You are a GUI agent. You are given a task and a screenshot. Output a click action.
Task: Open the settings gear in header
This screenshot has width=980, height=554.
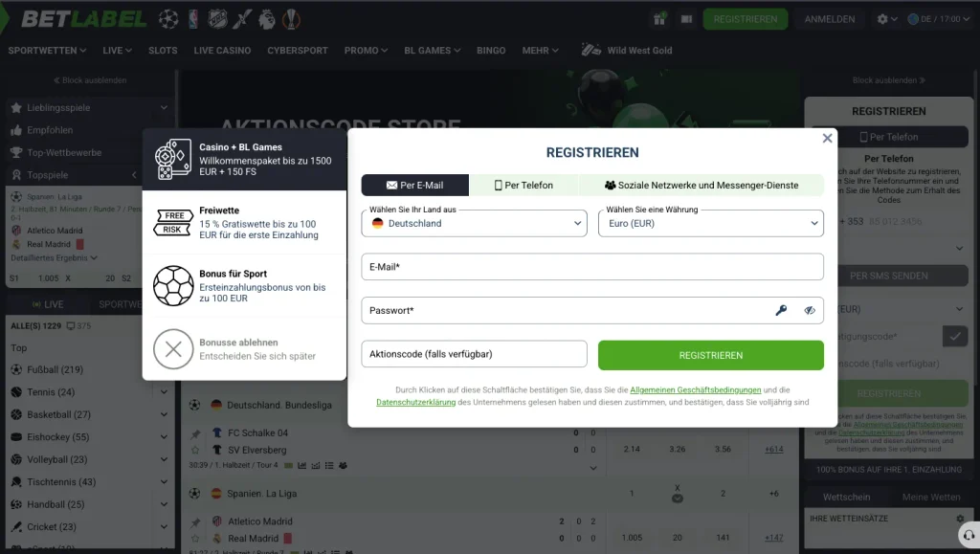882,19
